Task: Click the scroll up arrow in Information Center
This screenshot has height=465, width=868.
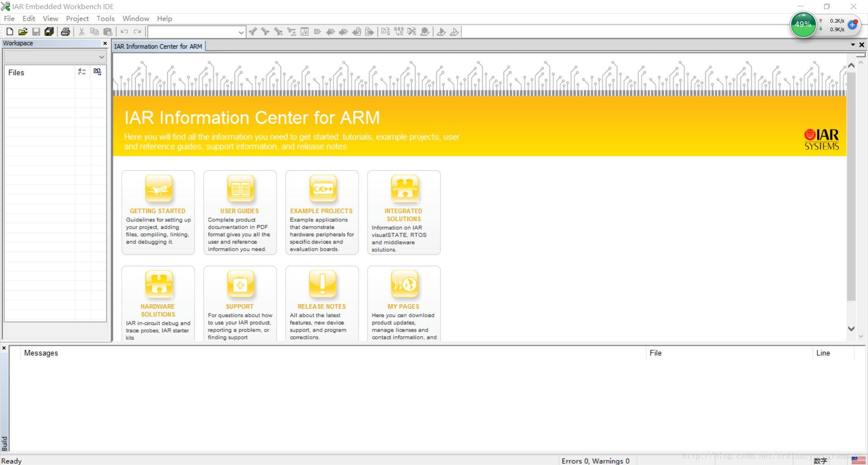Action: coord(851,66)
